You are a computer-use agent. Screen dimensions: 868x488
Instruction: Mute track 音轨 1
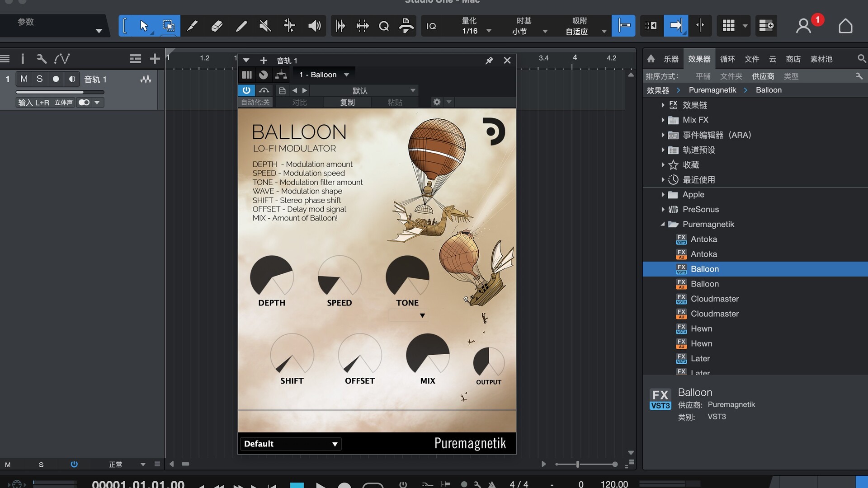(24, 79)
